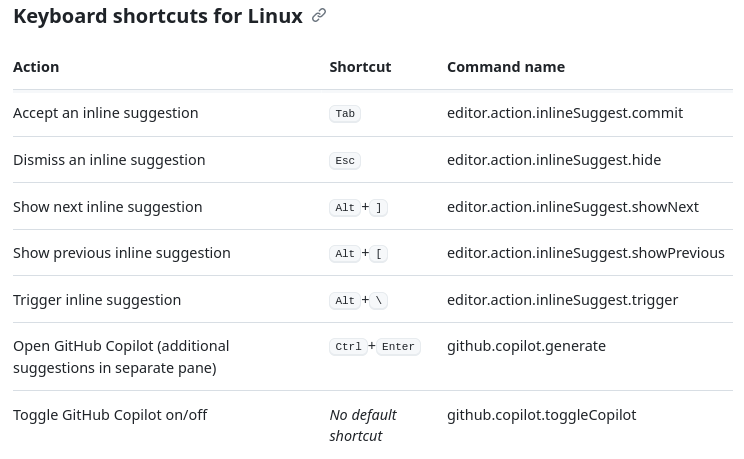Click the github.copilot.generate command name

click(x=526, y=346)
